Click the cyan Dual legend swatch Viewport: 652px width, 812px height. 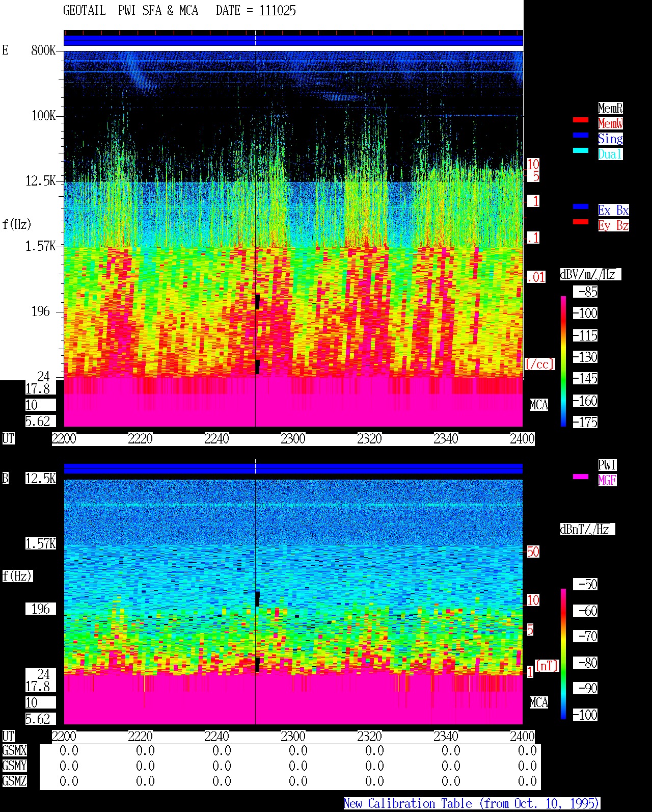[x=581, y=150]
